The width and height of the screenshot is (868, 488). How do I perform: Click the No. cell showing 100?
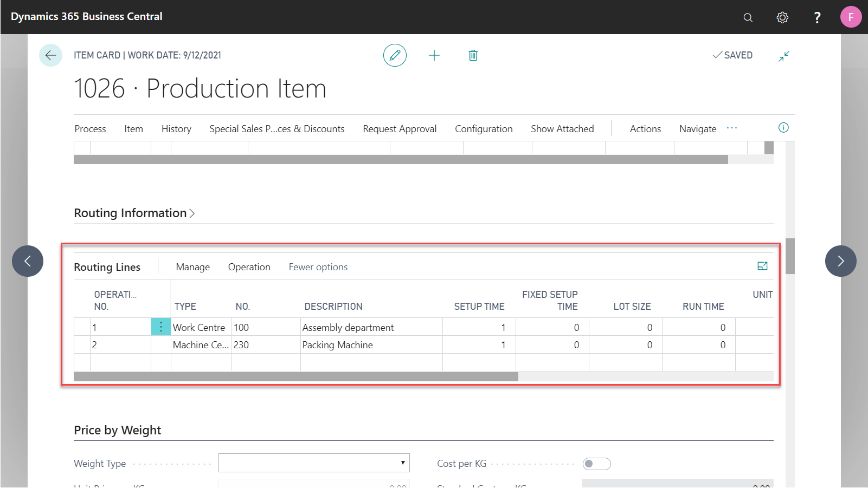pos(266,327)
